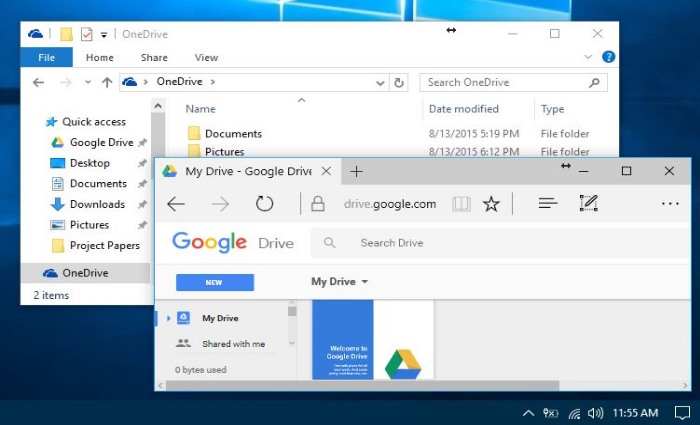700x425 pixels.
Task: Open Shared with me in Drive
Action: point(233,344)
